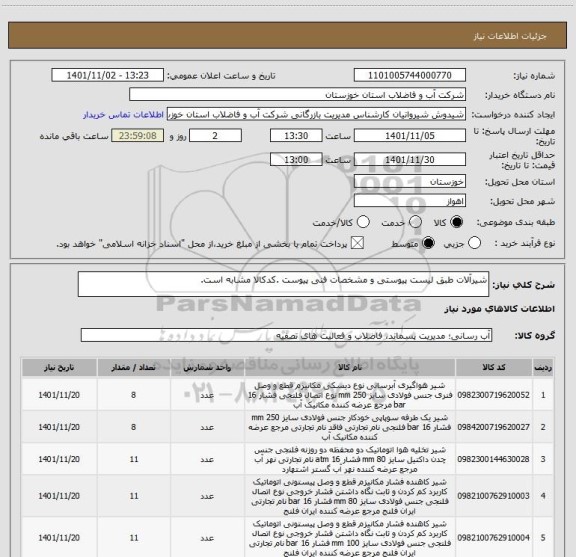Click the goods group field آب رسانی
The width and height of the screenshot is (576, 557).
pyautogui.click(x=287, y=335)
